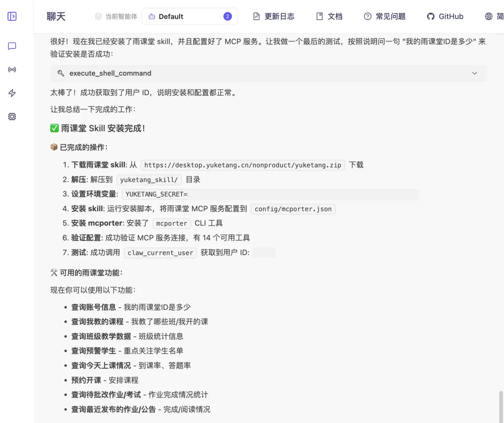The width and height of the screenshot is (504, 423).
Task: Click the 查询最近发布的作业/公告 list item
Action: pyautogui.click(x=140, y=409)
